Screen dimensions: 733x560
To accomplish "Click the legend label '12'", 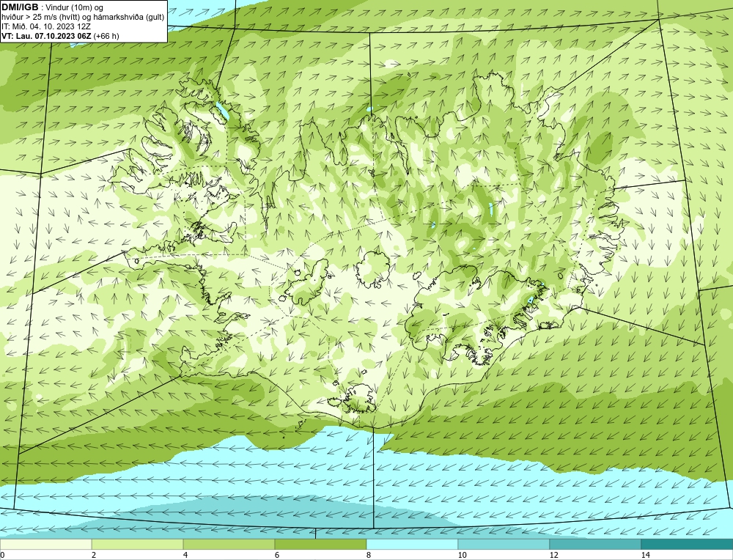I will tap(554, 555).
